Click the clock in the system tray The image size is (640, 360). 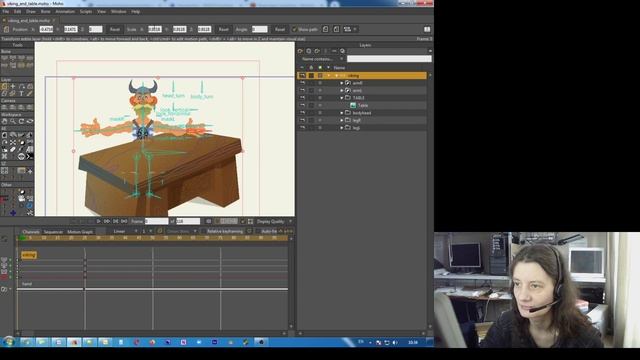click(413, 342)
